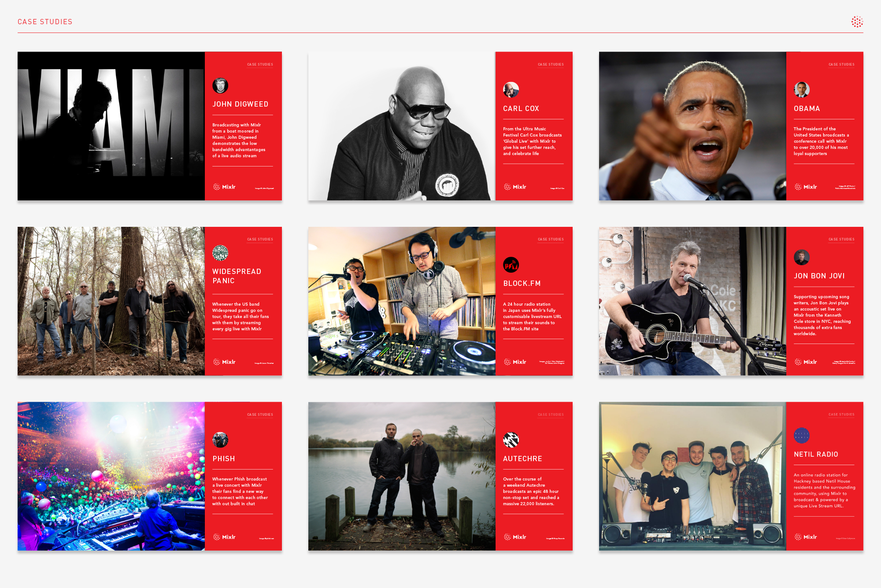This screenshot has height=588, width=881.
Task: Open the Jon Bon Jovi guitar photo
Action: pos(692,301)
